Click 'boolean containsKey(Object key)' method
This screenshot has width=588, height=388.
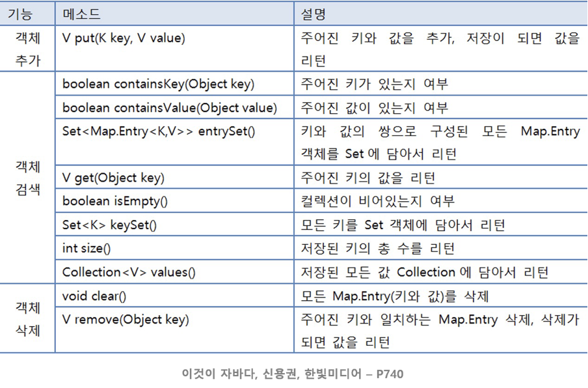[x=158, y=84]
